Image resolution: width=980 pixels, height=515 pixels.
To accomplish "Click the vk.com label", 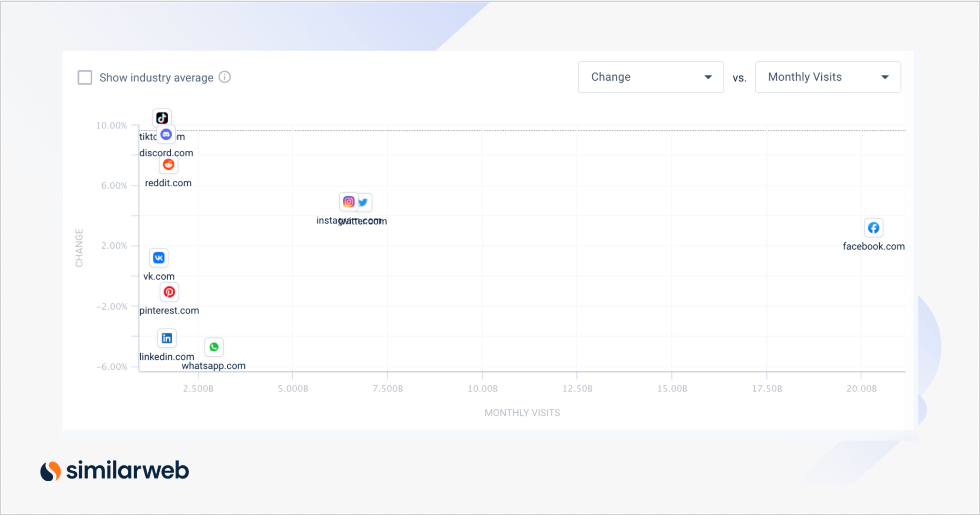I will 159,276.
